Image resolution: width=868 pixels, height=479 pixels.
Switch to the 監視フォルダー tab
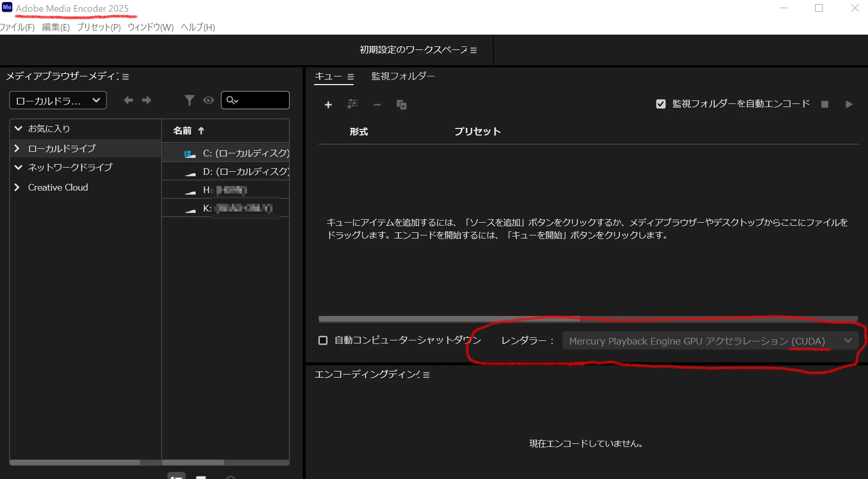click(x=403, y=76)
